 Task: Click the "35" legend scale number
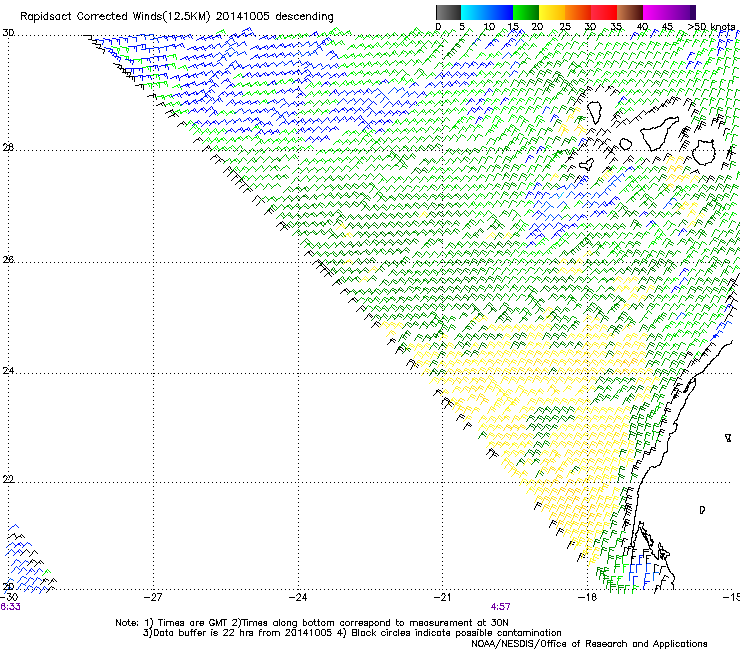(x=616, y=27)
